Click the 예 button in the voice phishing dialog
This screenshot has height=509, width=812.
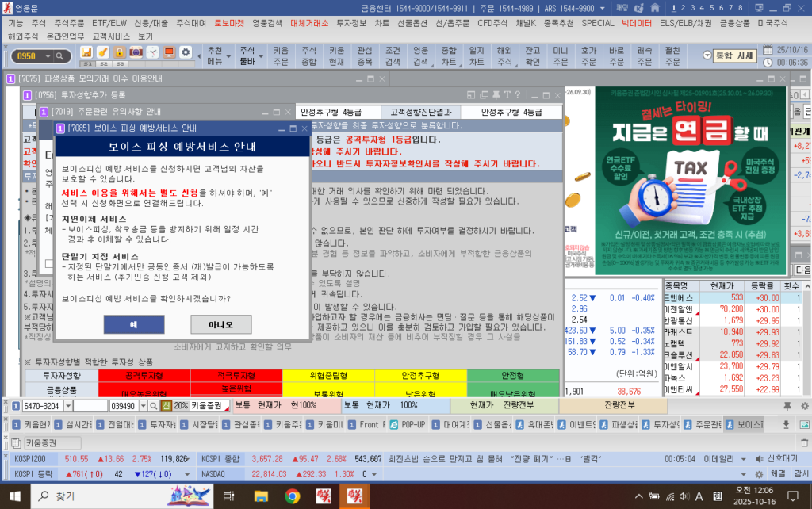[x=135, y=324]
